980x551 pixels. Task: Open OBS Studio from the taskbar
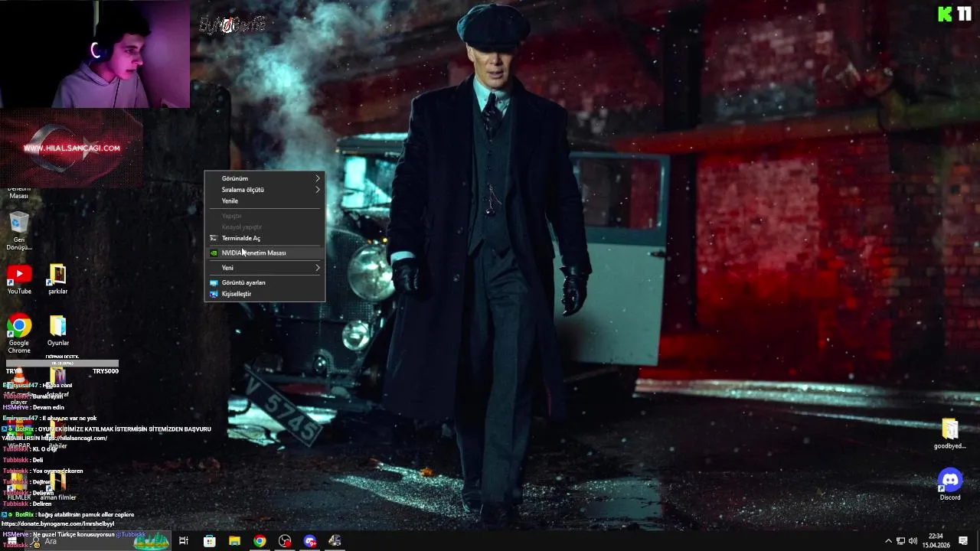[285, 541]
